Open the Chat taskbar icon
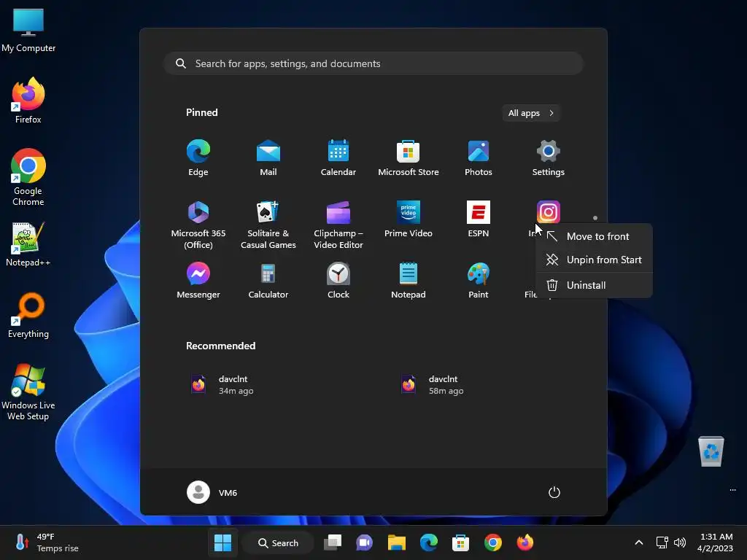 tap(365, 542)
